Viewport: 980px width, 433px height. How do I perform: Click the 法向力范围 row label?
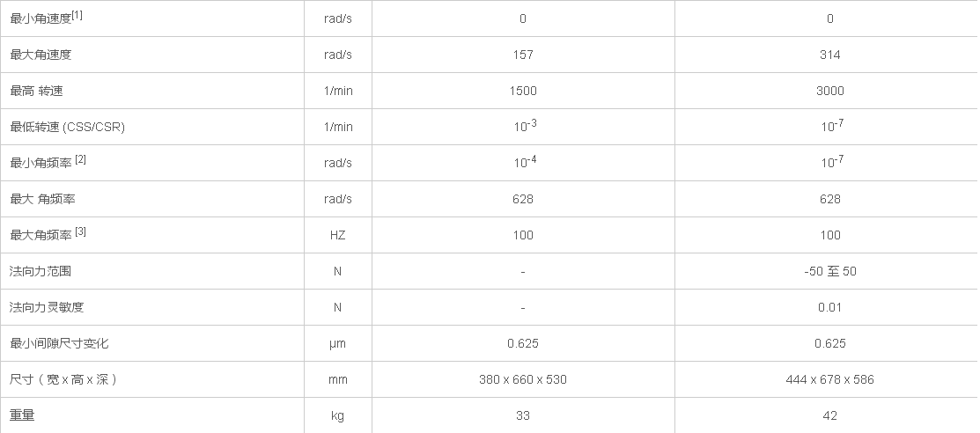(41, 271)
